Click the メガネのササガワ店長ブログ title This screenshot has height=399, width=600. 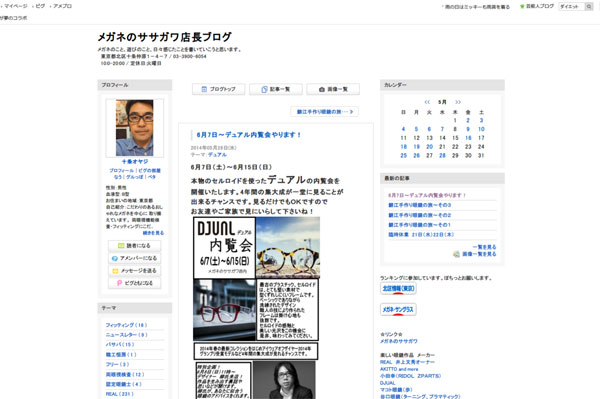point(165,37)
